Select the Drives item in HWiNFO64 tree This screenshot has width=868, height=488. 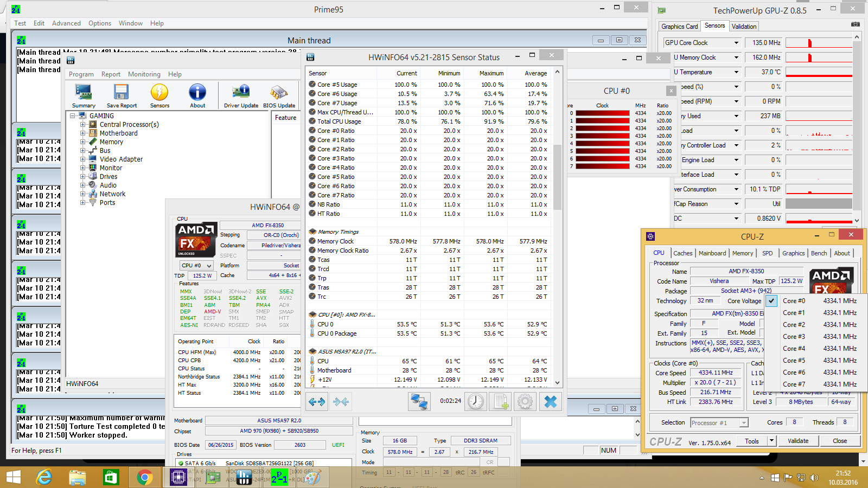click(x=108, y=176)
